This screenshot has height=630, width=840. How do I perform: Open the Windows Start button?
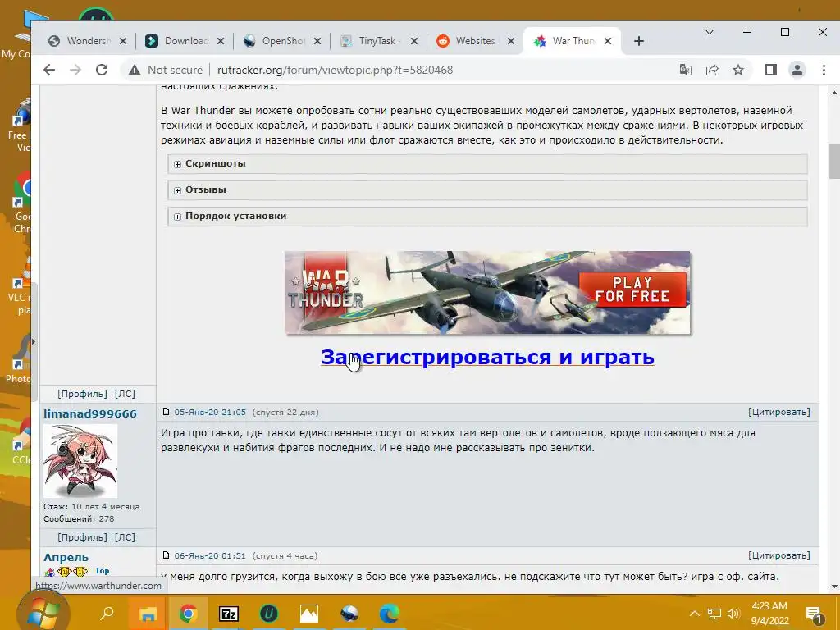point(43,614)
